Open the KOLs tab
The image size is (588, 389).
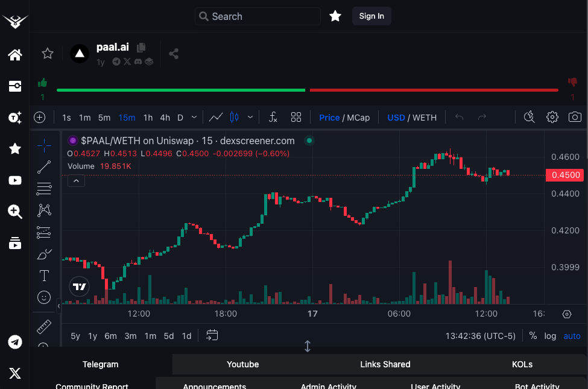[522, 364]
